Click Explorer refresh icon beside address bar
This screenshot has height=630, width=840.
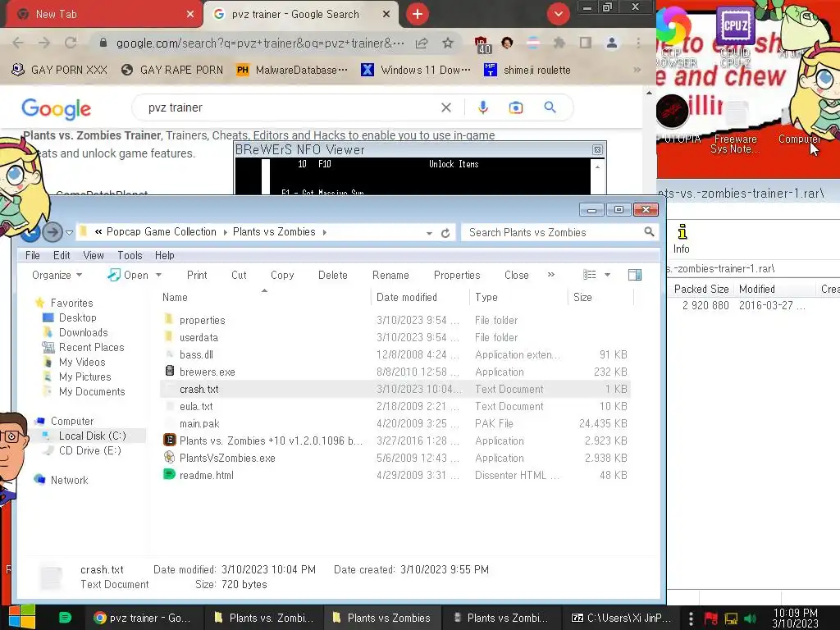(x=445, y=233)
